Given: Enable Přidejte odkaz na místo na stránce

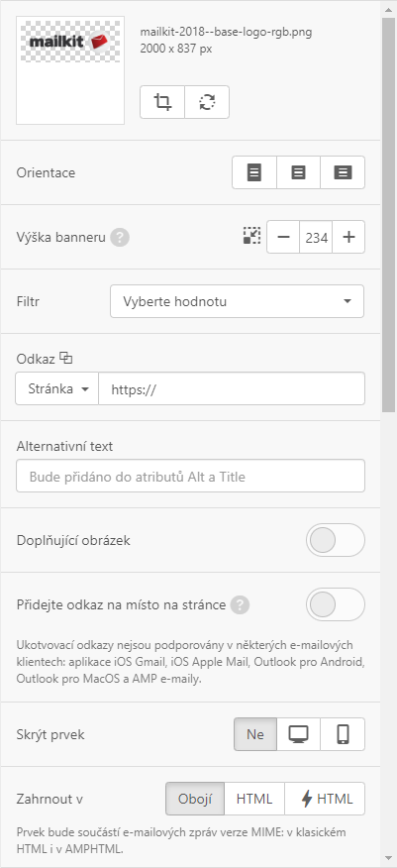Looking at the screenshot, I should coord(335,604).
